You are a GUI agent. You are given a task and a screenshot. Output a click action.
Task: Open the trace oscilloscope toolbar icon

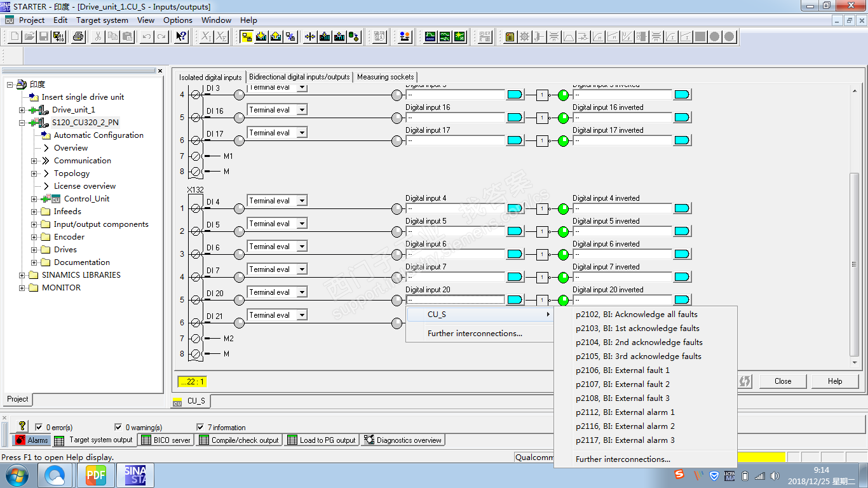click(430, 37)
